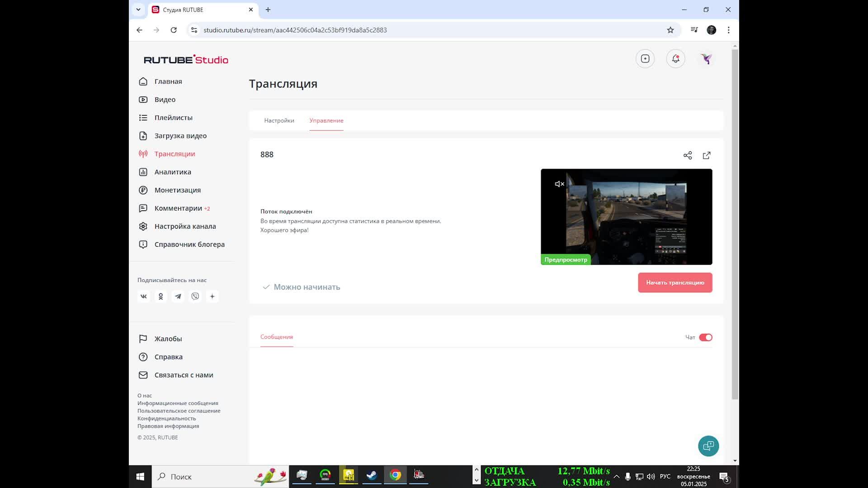Toggle the Чат switch off
Image resolution: width=868 pixels, height=488 pixels.
click(705, 338)
